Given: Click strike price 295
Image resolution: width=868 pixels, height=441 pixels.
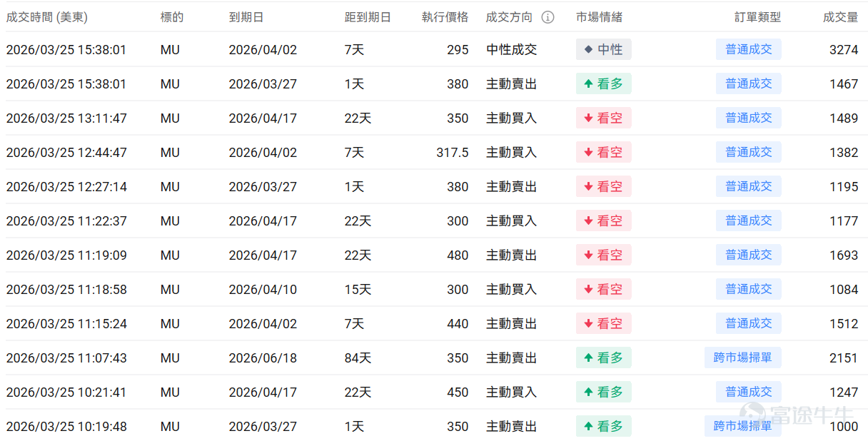Looking at the screenshot, I should pyautogui.click(x=458, y=50).
